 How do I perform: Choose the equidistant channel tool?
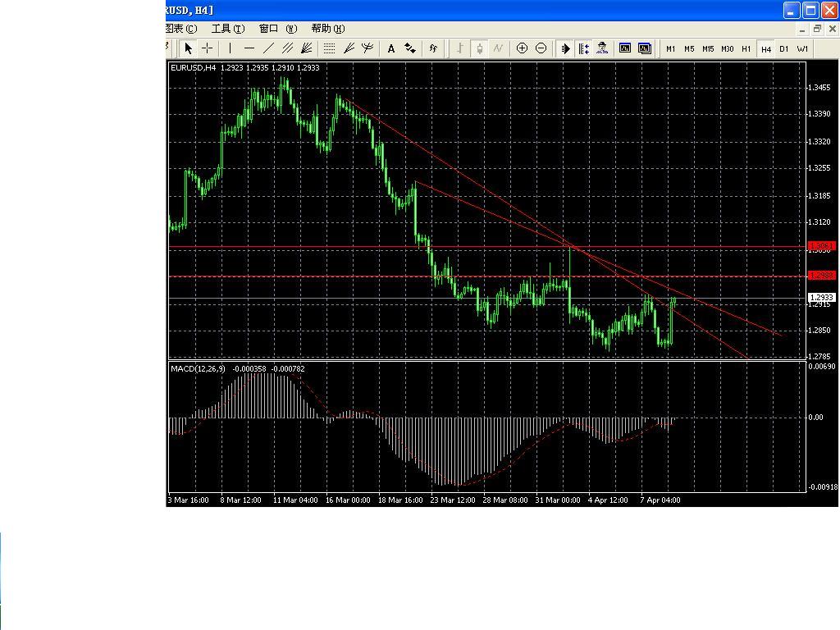click(x=288, y=48)
